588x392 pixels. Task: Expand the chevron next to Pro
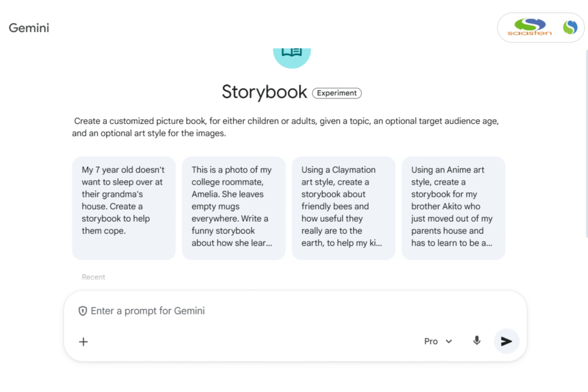pos(448,341)
